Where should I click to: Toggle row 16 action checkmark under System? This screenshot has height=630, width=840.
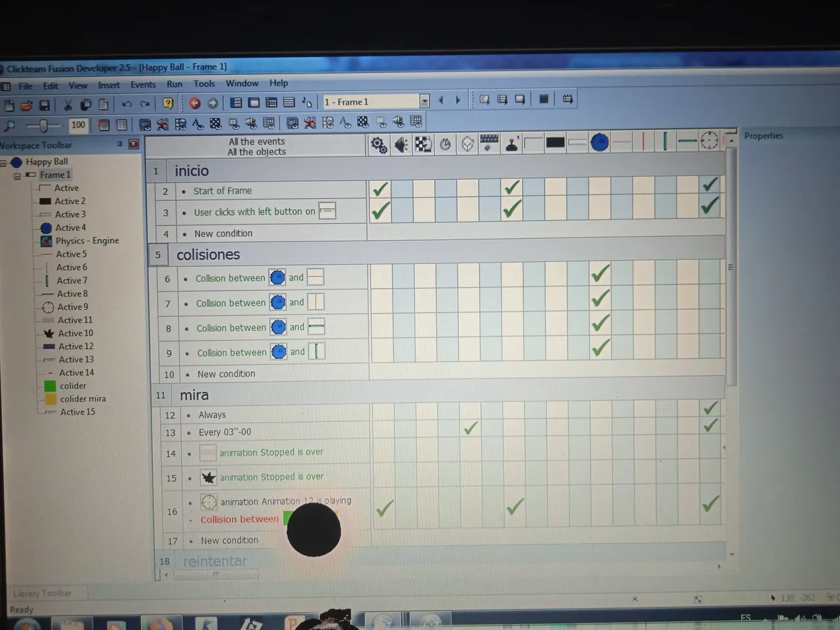(x=385, y=507)
